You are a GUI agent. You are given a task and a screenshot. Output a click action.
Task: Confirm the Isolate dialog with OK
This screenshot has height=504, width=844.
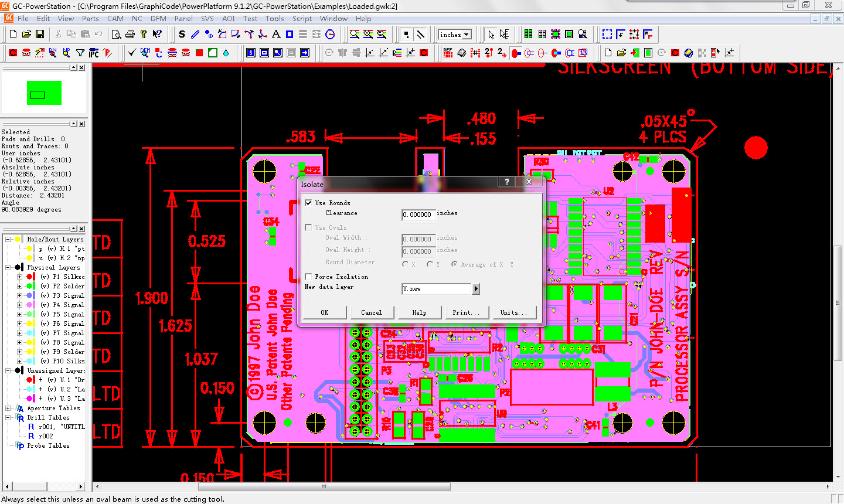325,312
